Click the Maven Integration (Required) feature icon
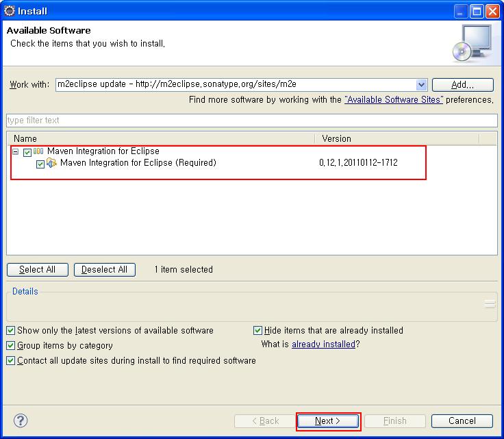 click(x=51, y=163)
